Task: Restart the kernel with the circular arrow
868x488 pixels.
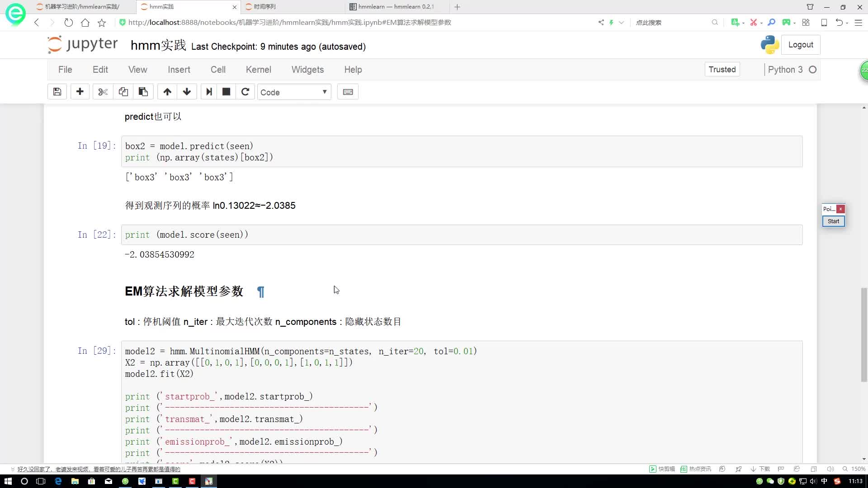Action: point(245,92)
